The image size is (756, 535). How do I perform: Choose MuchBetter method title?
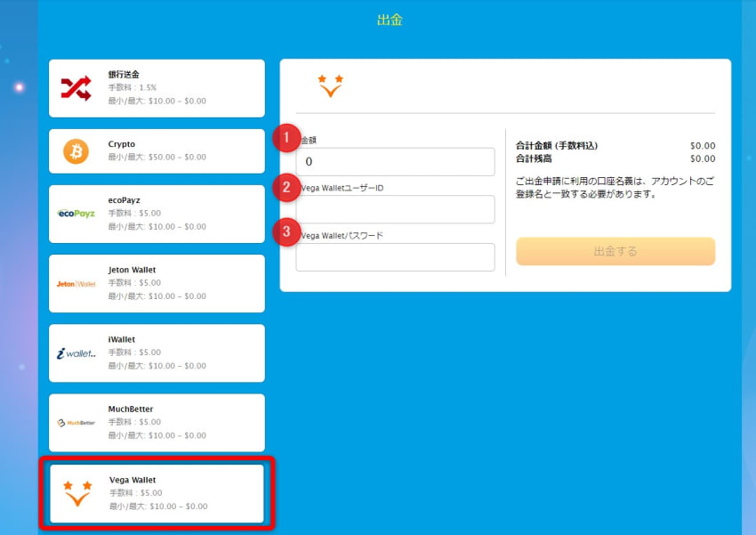(x=130, y=409)
